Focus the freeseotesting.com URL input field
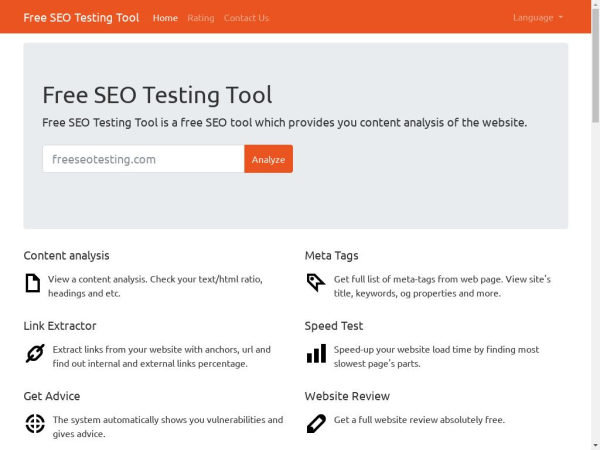Image resolution: width=600 pixels, height=450 pixels. (x=143, y=159)
